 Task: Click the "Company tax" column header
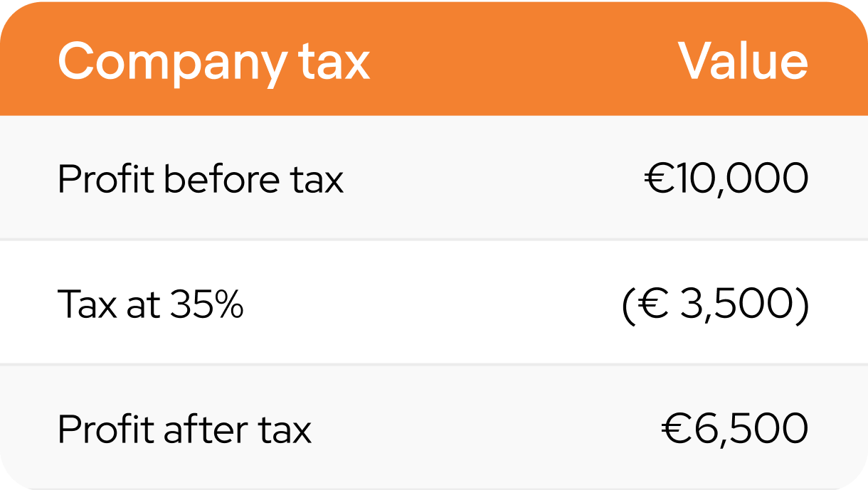[213, 62]
